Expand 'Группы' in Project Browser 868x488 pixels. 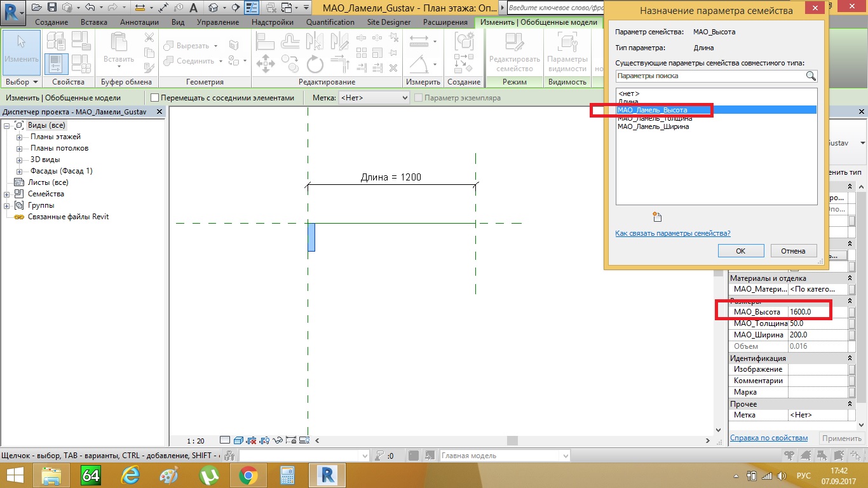pos(7,206)
